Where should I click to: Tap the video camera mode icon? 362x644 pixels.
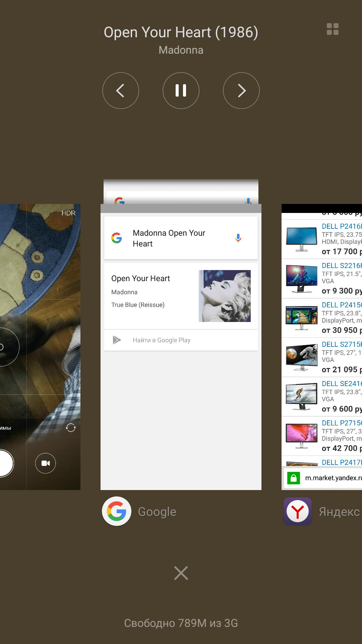(46, 463)
